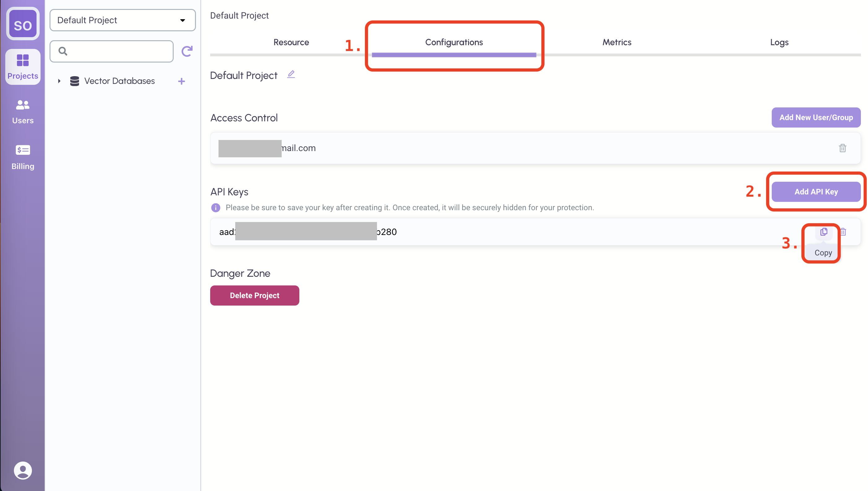
Task: Click the Add API Key button
Action: pos(816,192)
